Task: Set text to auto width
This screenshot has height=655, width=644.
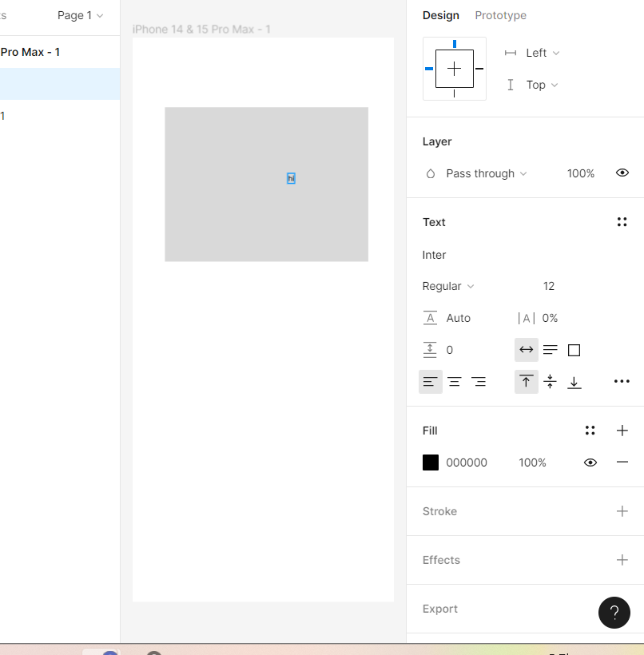Action: 527,350
